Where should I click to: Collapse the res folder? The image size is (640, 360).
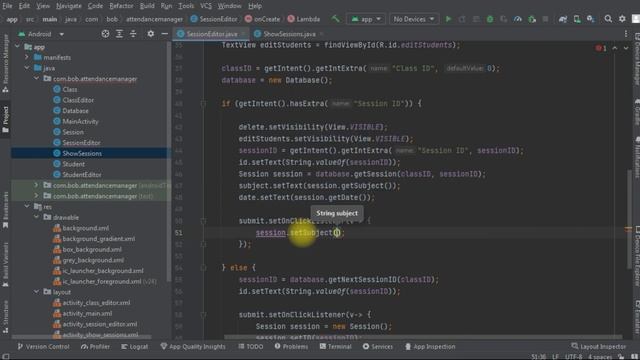pos(27,207)
